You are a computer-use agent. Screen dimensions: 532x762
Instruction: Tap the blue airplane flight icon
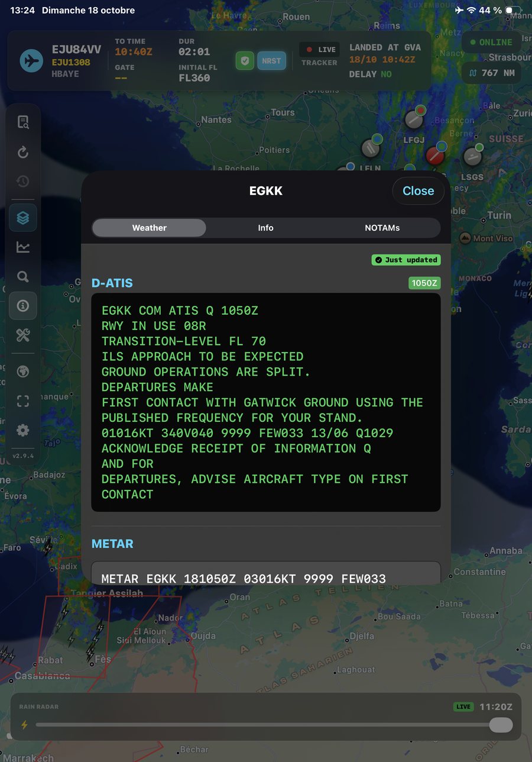[x=31, y=61]
